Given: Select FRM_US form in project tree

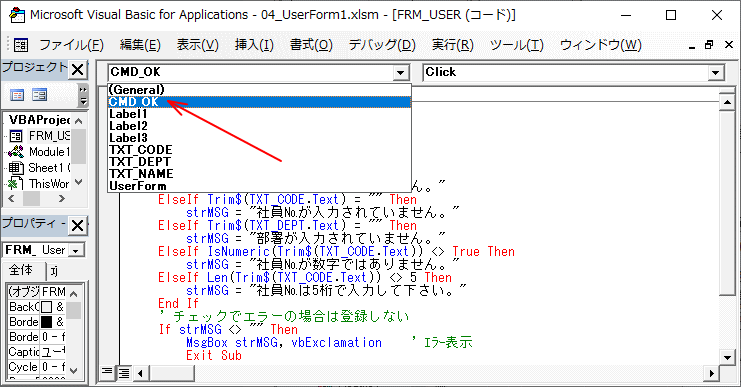Looking at the screenshot, I should click(49, 136).
